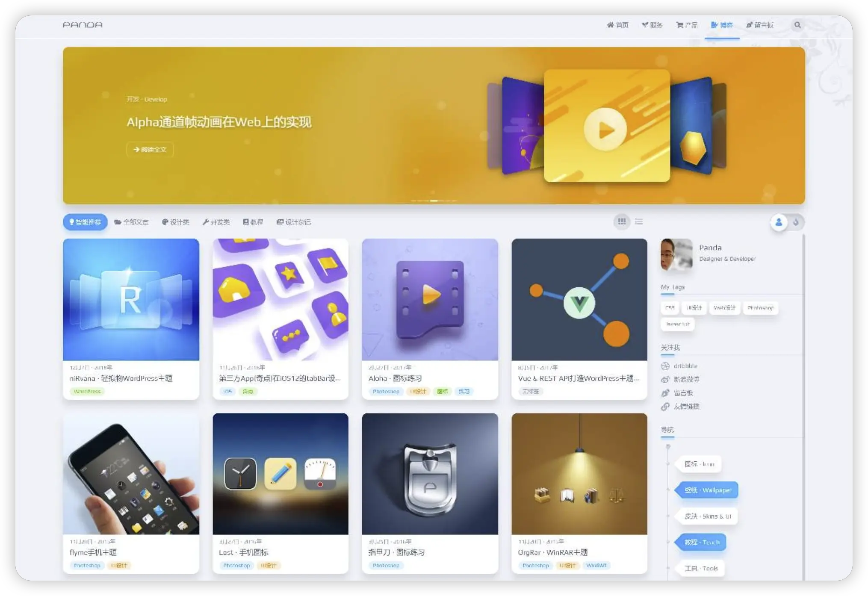868x596 pixels.
Task: Select the 设计类 design category tab
Action: pyautogui.click(x=175, y=222)
